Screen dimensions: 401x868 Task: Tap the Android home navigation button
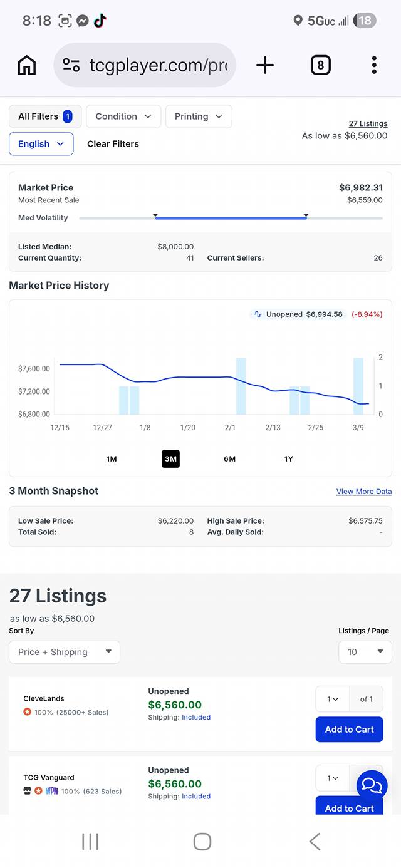pyautogui.click(x=202, y=842)
